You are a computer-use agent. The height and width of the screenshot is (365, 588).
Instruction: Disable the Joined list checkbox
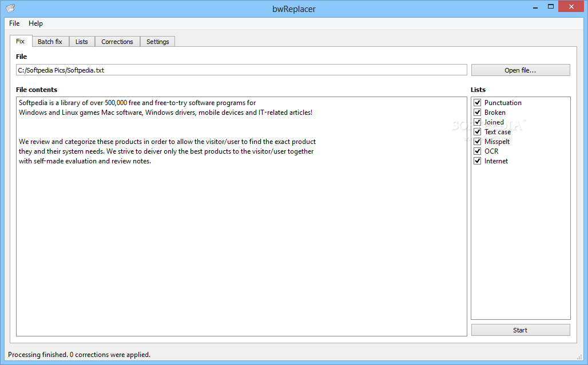[478, 122]
